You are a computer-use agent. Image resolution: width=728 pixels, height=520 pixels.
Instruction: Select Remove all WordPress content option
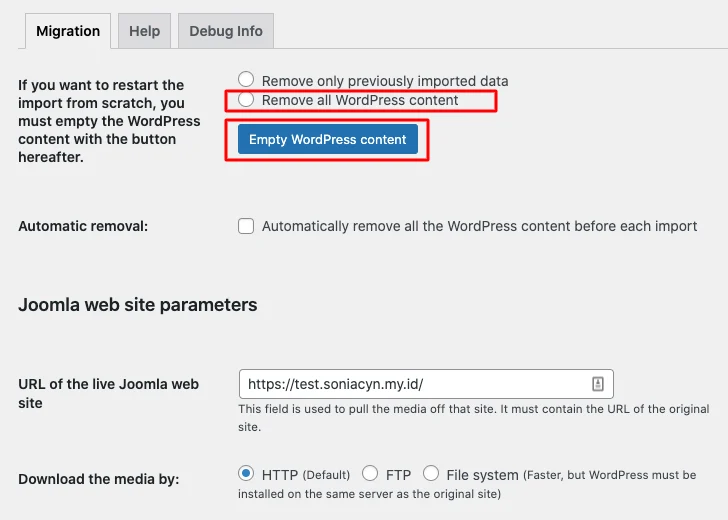(x=246, y=99)
